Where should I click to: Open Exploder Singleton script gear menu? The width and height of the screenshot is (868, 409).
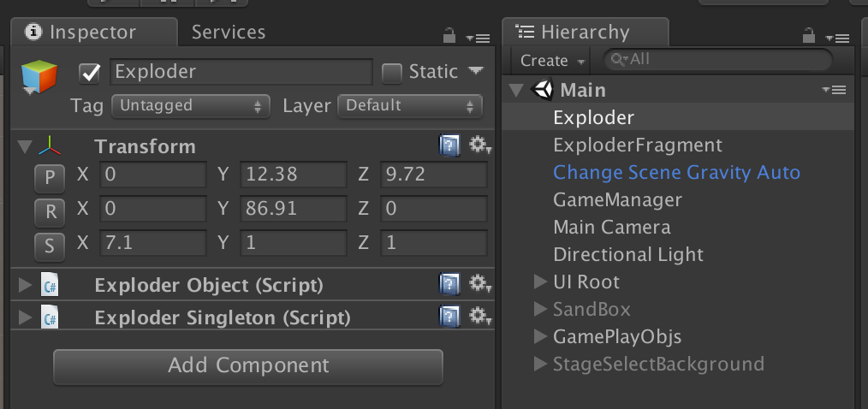tap(479, 317)
